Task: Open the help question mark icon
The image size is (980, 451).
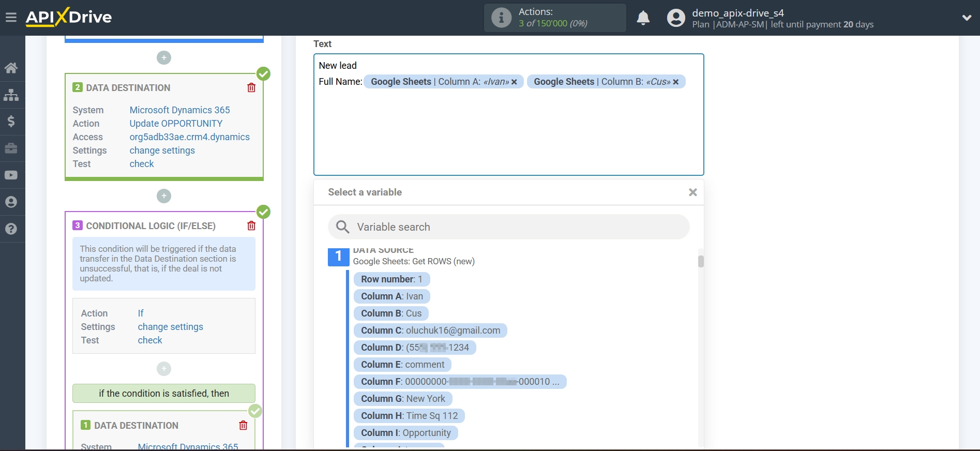Action: tap(11, 229)
